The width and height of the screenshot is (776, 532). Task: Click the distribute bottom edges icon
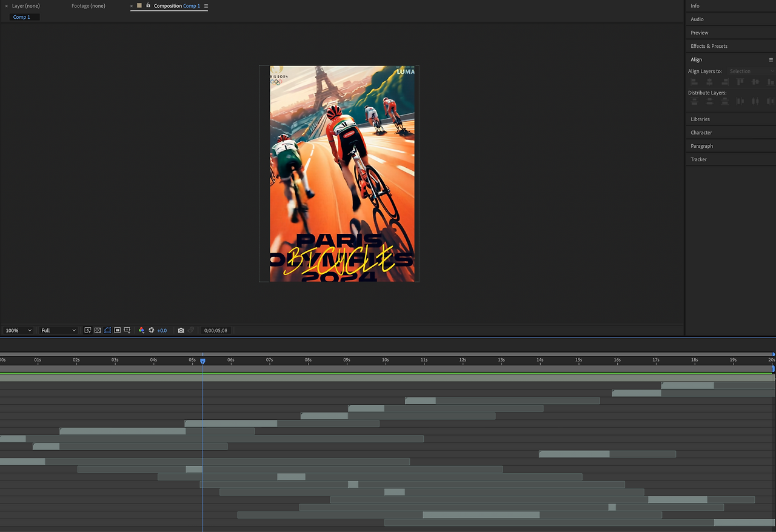pyautogui.click(x=724, y=101)
